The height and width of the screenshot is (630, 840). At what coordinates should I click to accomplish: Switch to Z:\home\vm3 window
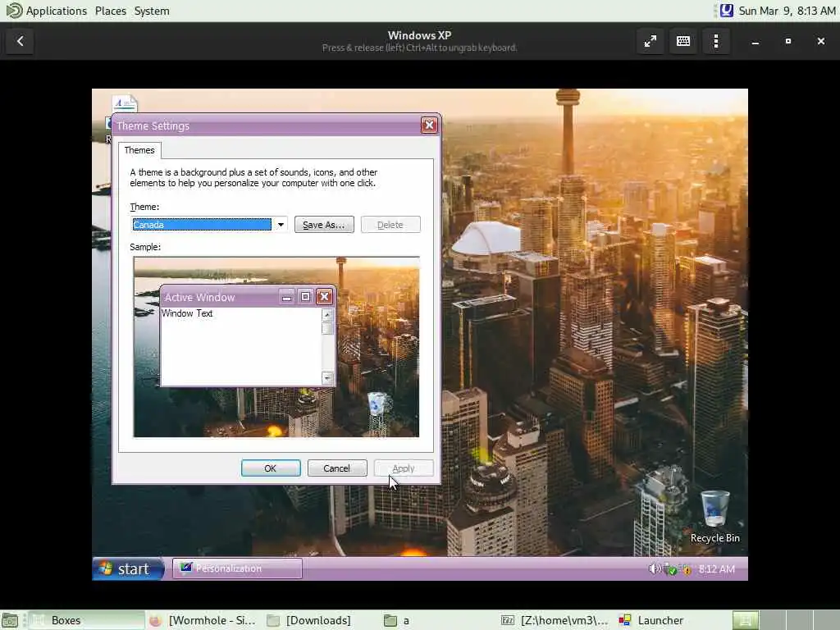tap(555, 620)
